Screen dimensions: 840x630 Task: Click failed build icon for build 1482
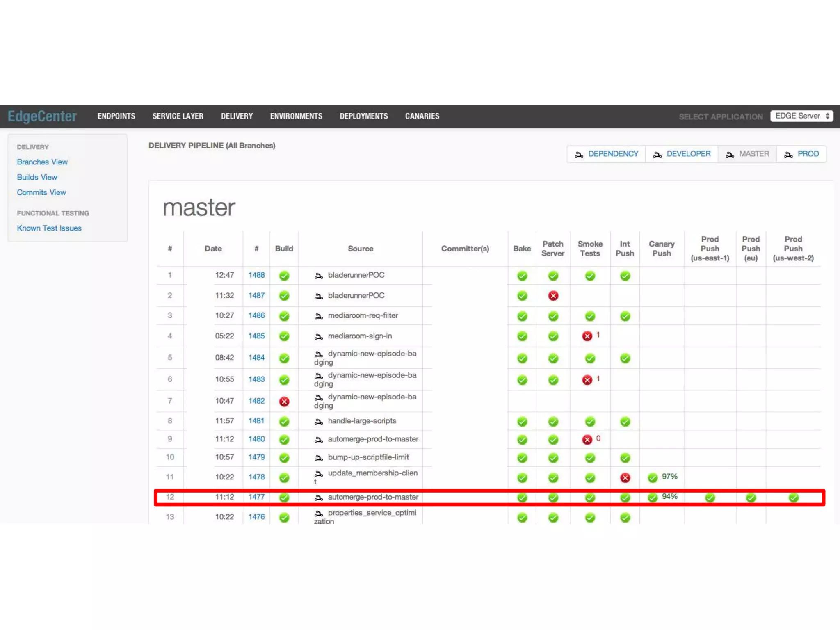click(284, 402)
